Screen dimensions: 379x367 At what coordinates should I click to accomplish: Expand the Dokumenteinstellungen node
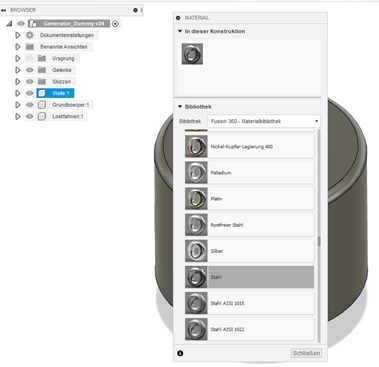coord(18,35)
